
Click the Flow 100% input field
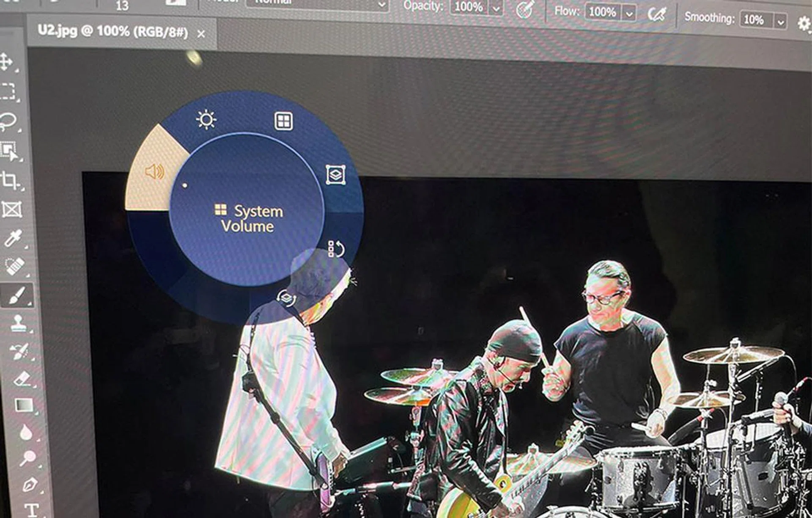click(x=602, y=12)
